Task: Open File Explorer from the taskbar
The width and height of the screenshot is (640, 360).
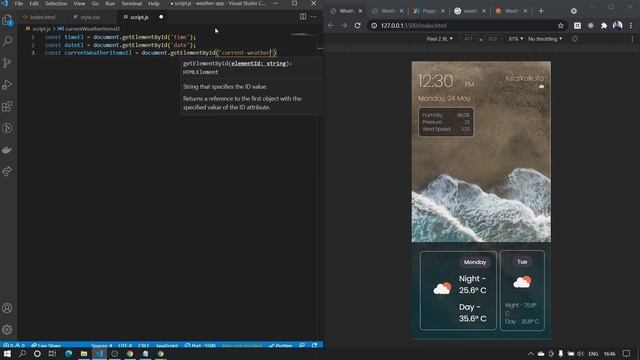Action: [84, 353]
